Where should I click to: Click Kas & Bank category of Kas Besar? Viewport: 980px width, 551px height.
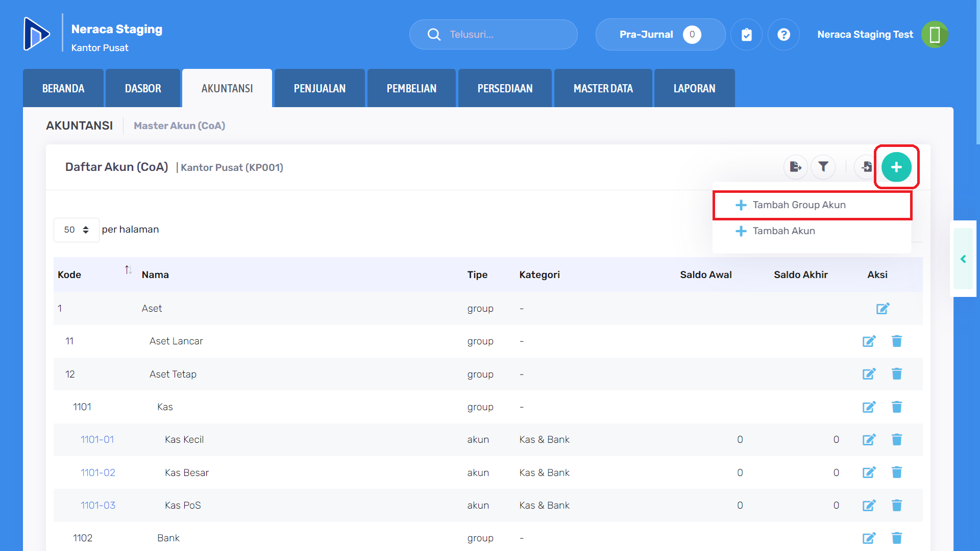pyautogui.click(x=545, y=472)
